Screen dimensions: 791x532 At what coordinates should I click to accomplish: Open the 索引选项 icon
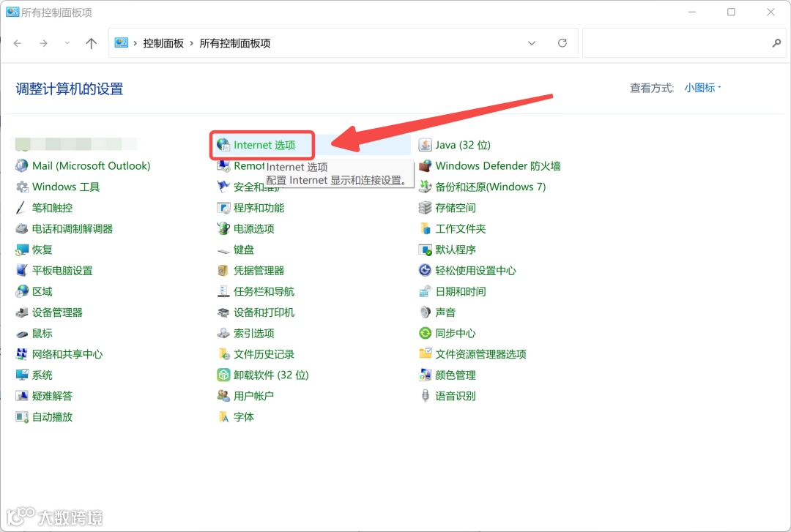click(223, 333)
